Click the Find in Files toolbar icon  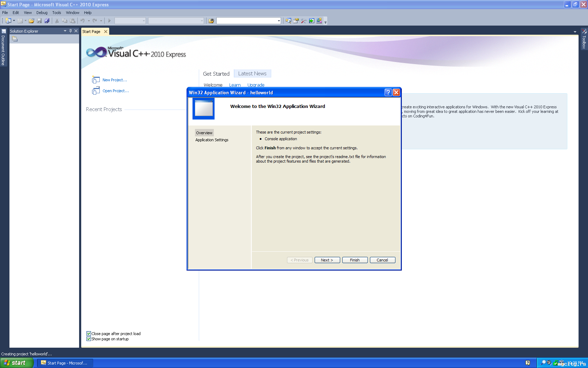tap(211, 21)
